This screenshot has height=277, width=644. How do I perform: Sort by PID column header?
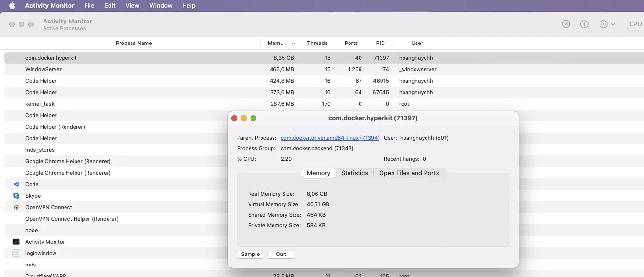[x=381, y=43]
